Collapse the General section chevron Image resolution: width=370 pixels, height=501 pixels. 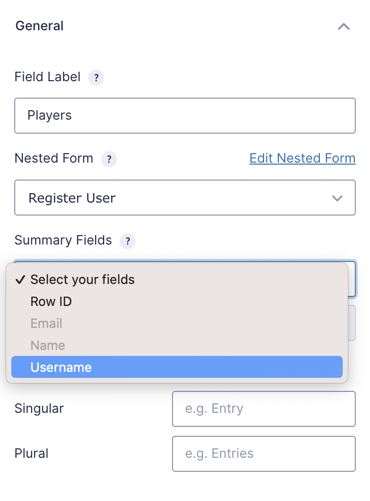pyautogui.click(x=344, y=26)
